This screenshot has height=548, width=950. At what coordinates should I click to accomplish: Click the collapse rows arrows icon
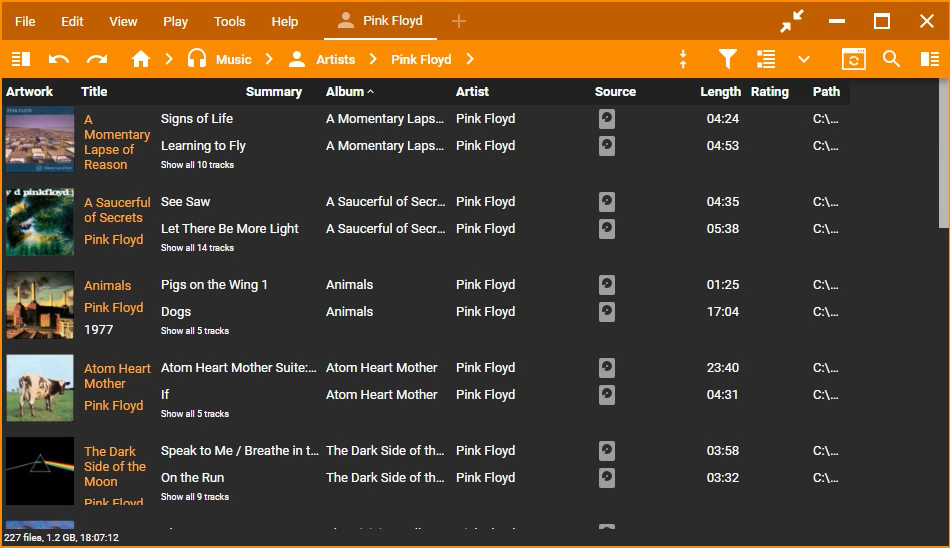pyautogui.click(x=683, y=59)
